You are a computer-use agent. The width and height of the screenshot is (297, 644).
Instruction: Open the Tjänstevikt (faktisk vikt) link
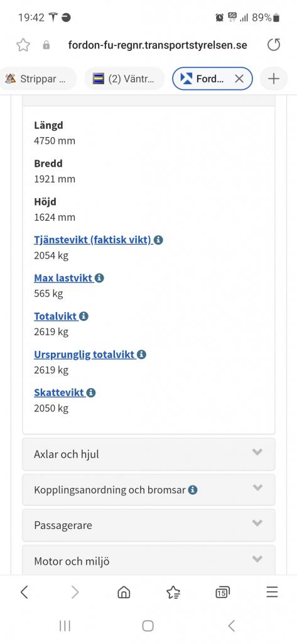[93, 240]
